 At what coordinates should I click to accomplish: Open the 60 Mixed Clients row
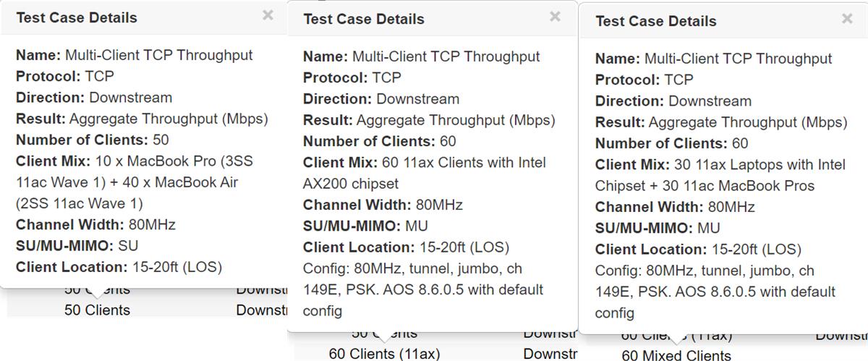pos(676,355)
